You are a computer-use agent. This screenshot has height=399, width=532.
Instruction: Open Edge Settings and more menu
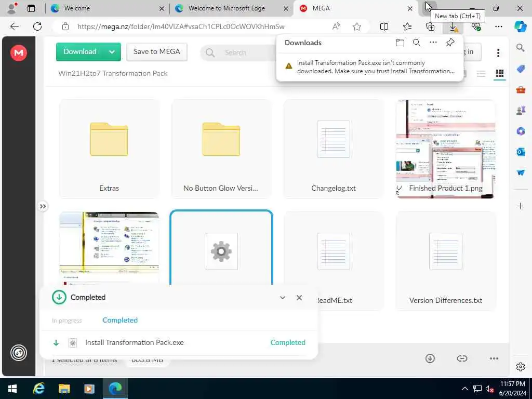(x=498, y=26)
